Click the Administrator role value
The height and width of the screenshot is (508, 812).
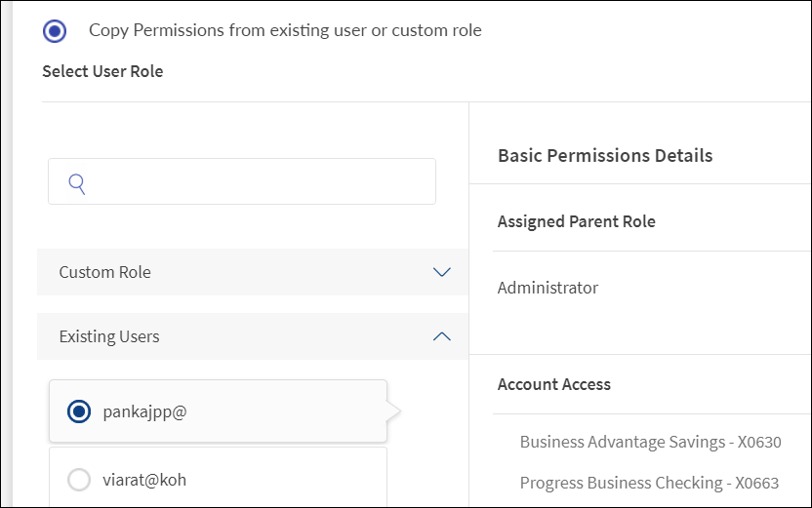(x=548, y=288)
